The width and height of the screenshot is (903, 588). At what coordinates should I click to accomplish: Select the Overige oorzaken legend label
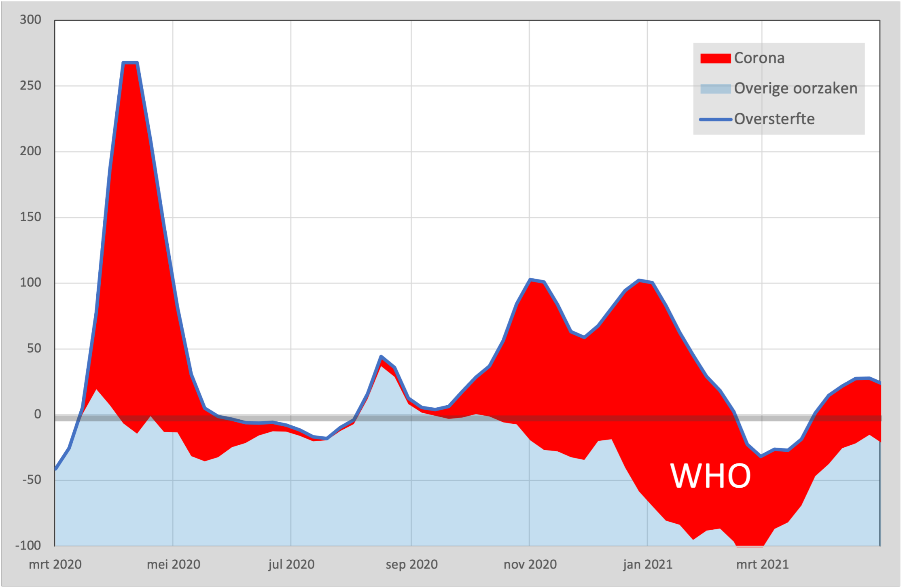pyautogui.click(x=795, y=89)
